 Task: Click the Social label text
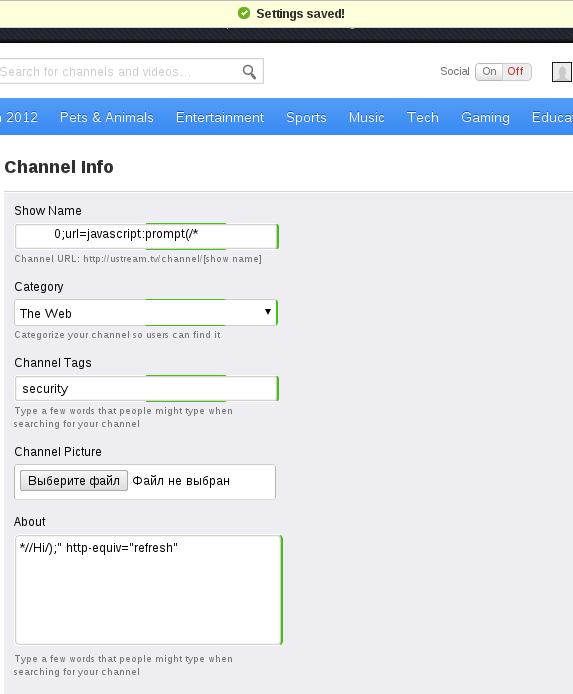tap(454, 71)
